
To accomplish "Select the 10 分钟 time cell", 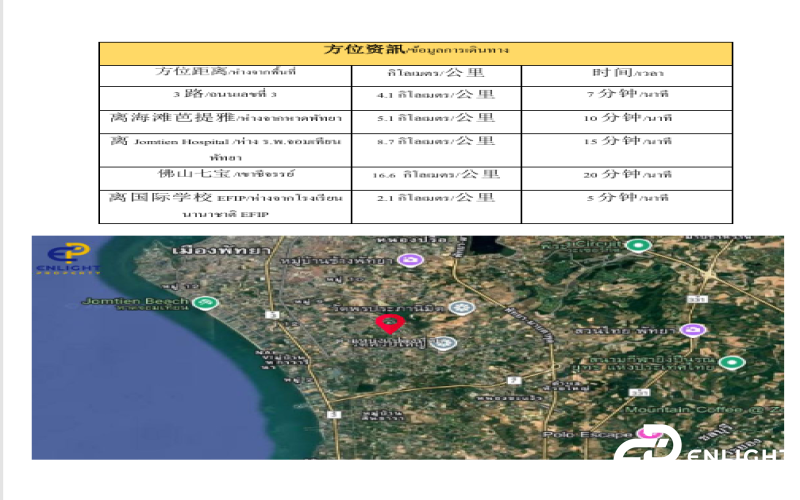I will (626, 118).
